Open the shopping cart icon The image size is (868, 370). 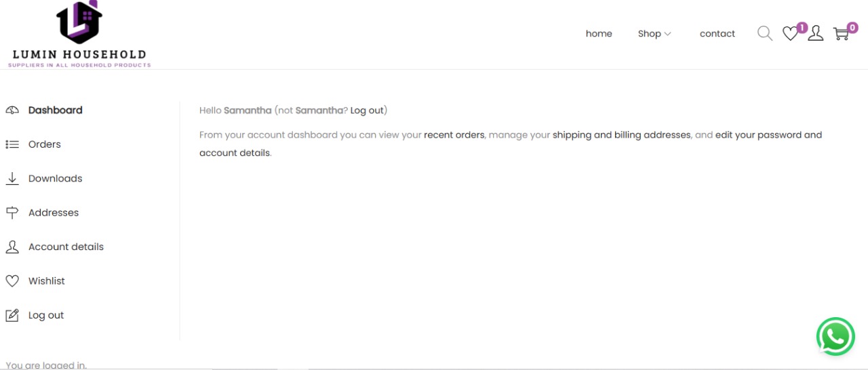[x=841, y=34]
